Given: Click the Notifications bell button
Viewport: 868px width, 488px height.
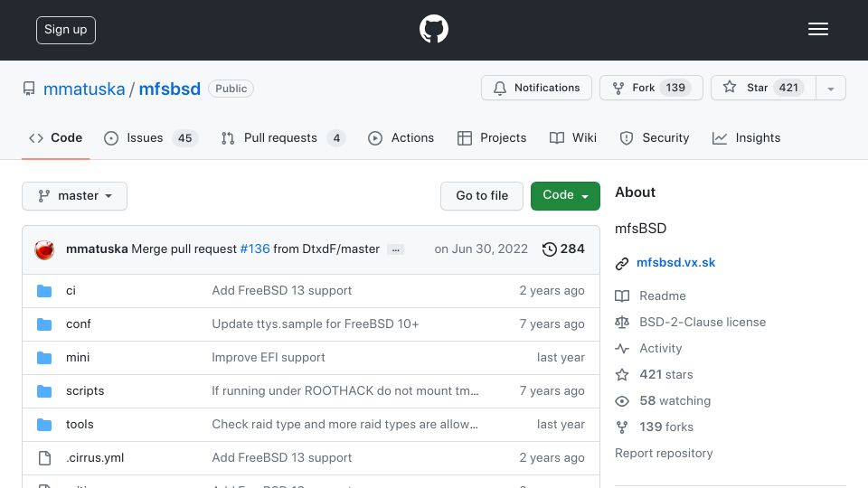Looking at the screenshot, I should coord(536,88).
